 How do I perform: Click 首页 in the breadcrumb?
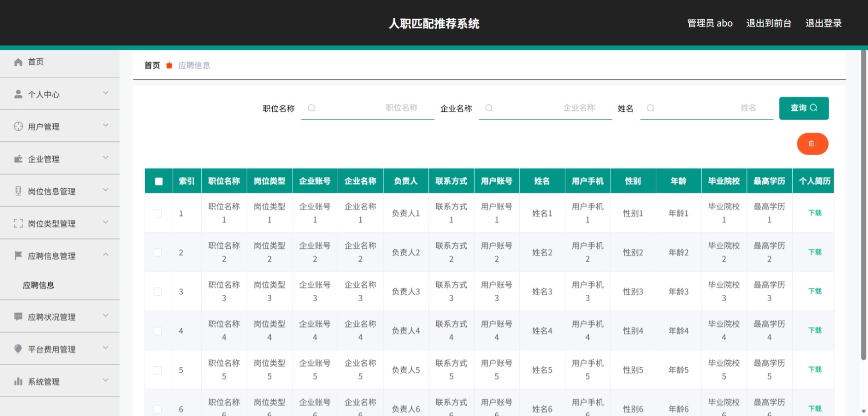point(152,65)
